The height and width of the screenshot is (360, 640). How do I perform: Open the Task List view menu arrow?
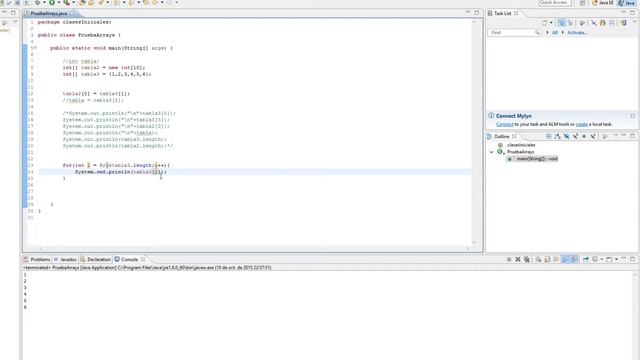pos(634,23)
